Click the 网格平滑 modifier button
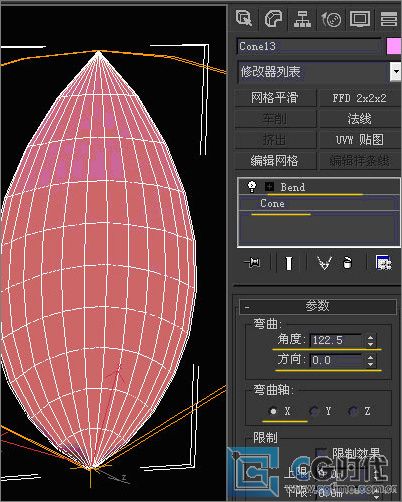The image size is (402, 502). tap(275, 98)
